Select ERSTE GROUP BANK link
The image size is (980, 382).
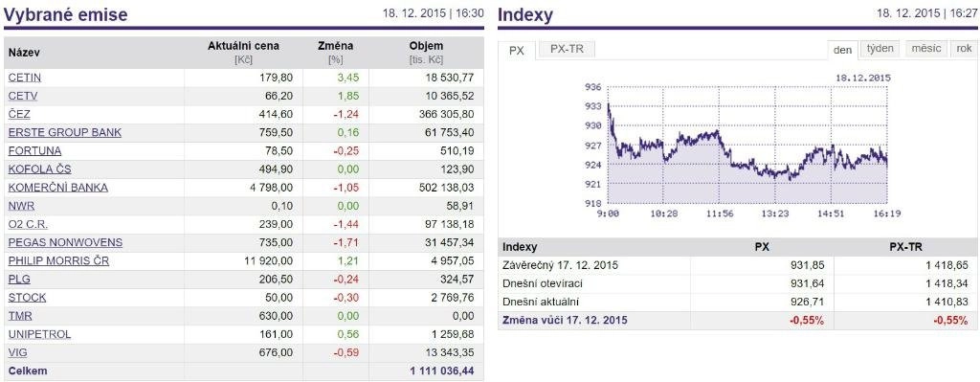[65, 132]
